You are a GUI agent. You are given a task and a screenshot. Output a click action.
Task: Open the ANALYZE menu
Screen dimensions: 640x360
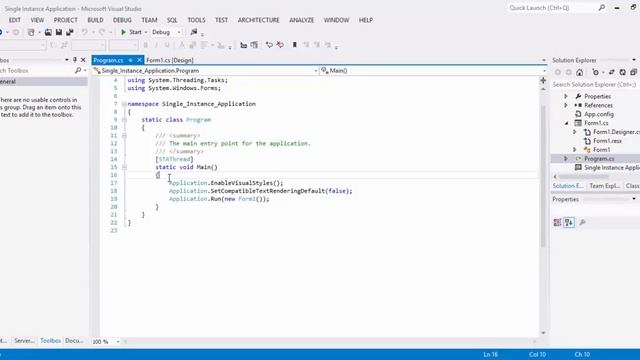coord(302,20)
